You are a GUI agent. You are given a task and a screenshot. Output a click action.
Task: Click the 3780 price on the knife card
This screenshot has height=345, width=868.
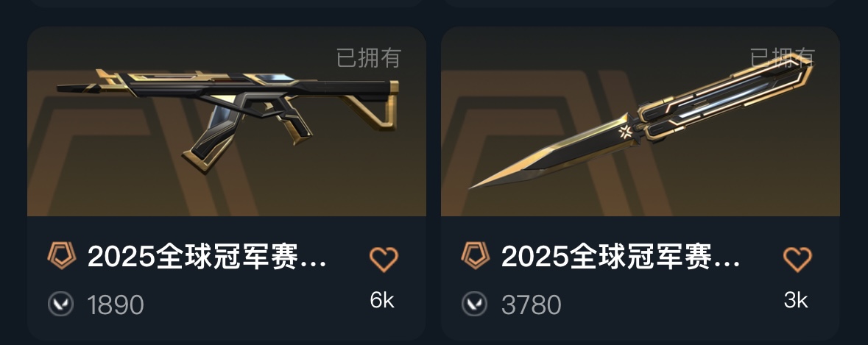pos(532,305)
